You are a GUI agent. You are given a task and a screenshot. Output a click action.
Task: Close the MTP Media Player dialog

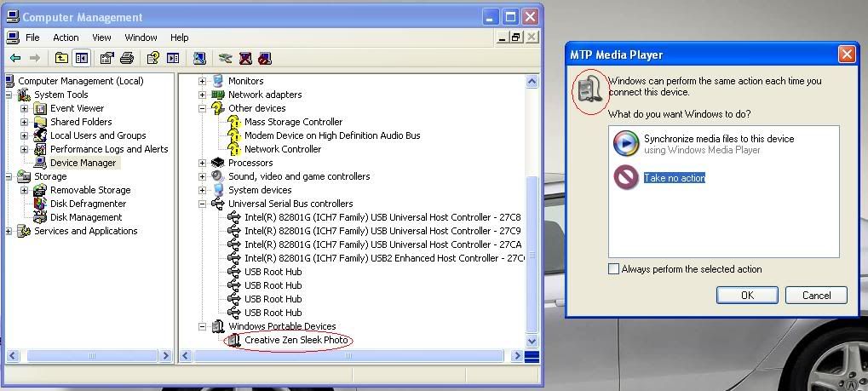pos(847,55)
